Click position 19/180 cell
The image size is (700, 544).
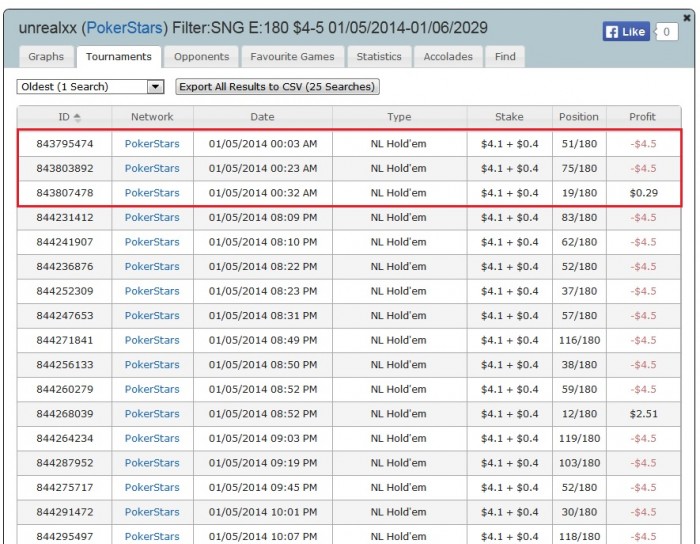point(579,193)
